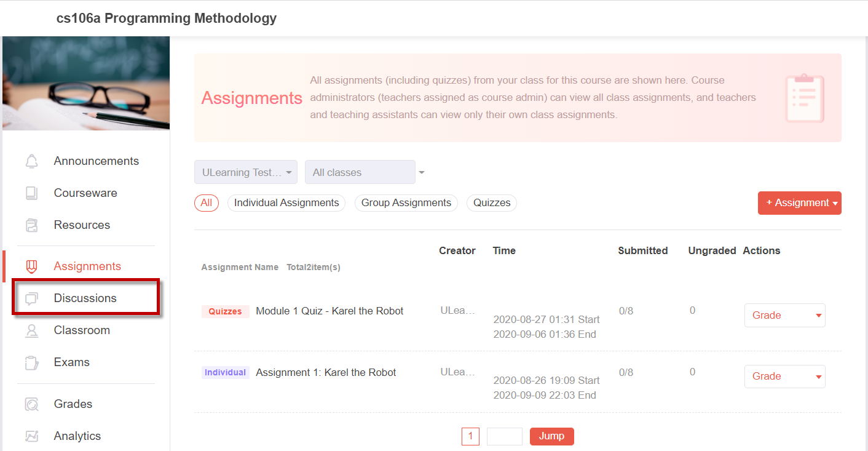Click the Quizzes tag on Module 1 row
The height and width of the screenshot is (451, 868).
[x=226, y=311]
